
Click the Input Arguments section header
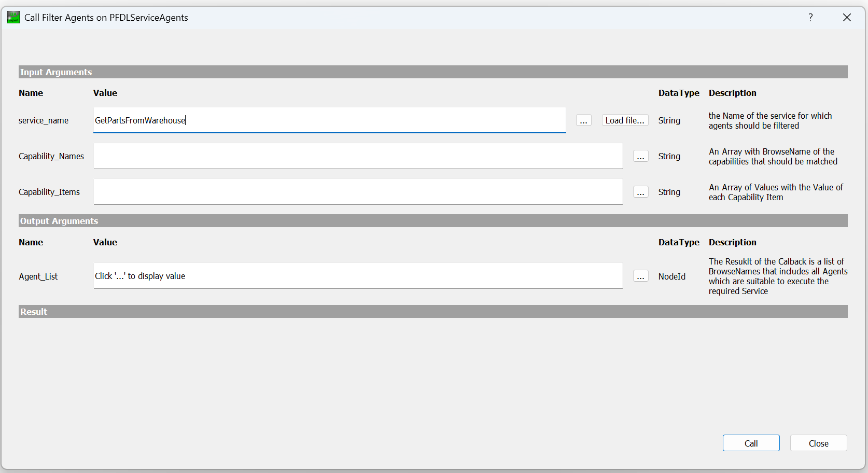coord(433,72)
